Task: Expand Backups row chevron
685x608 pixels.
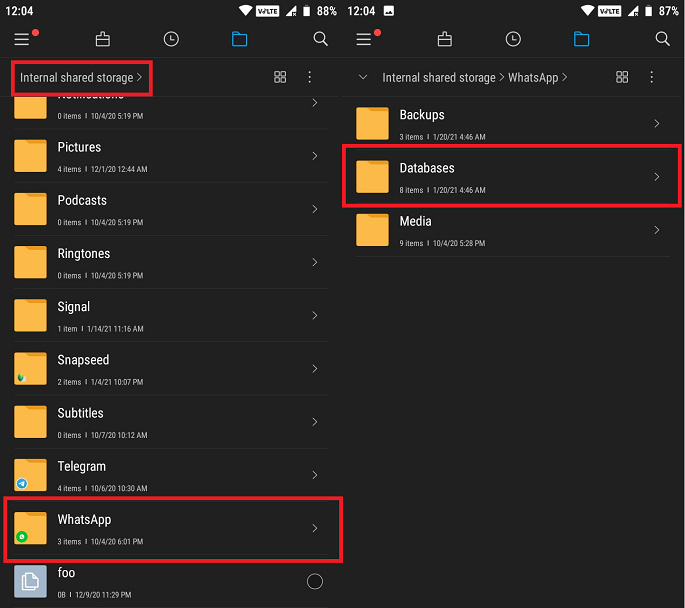Action: (x=657, y=124)
